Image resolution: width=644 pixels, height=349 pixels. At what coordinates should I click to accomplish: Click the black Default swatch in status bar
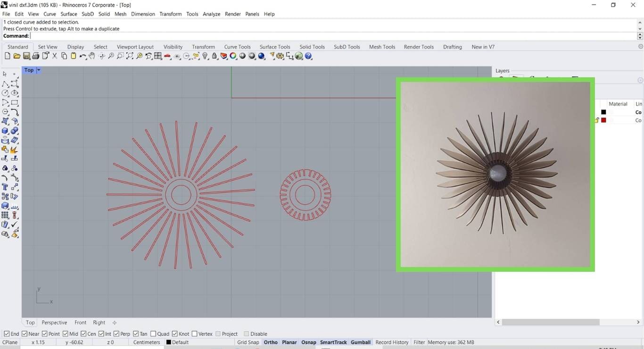pos(169,342)
